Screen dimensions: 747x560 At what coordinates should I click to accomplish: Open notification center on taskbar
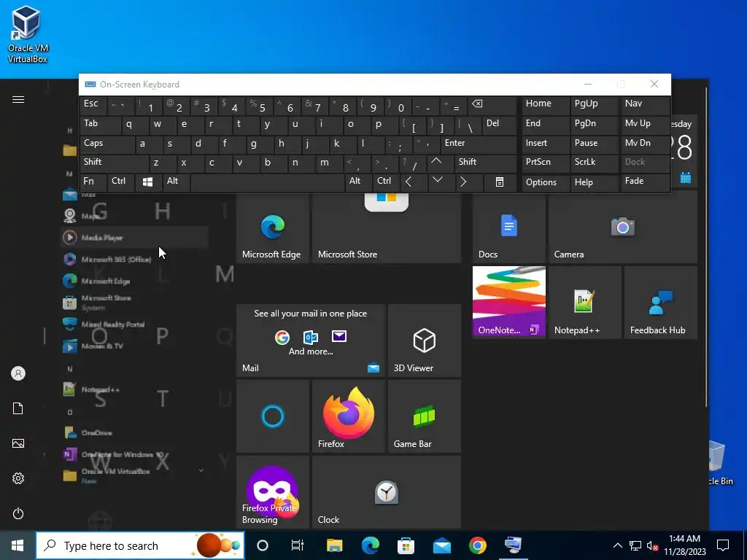[x=723, y=545]
